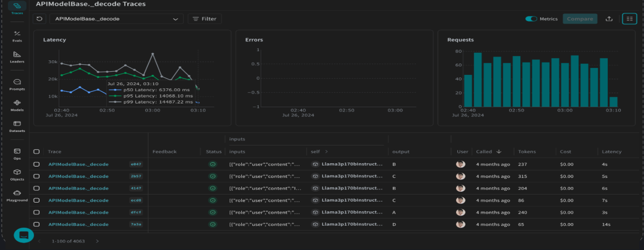This screenshot has height=250, width=644.
Task: Click the Feedback column header
Action: tap(164, 151)
